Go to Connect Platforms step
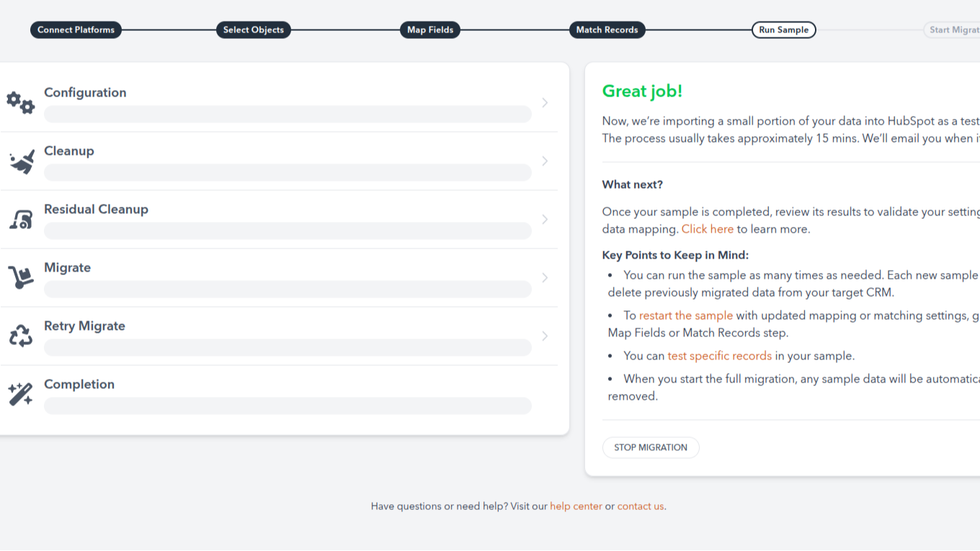Image resolution: width=980 pixels, height=551 pixels. [76, 30]
